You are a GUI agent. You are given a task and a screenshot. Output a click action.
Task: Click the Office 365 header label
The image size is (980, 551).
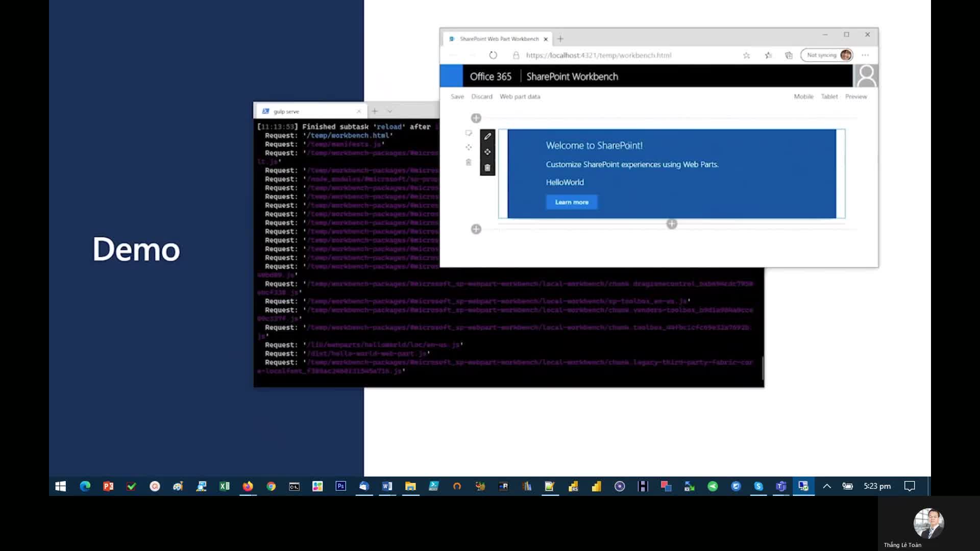click(491, 77)
